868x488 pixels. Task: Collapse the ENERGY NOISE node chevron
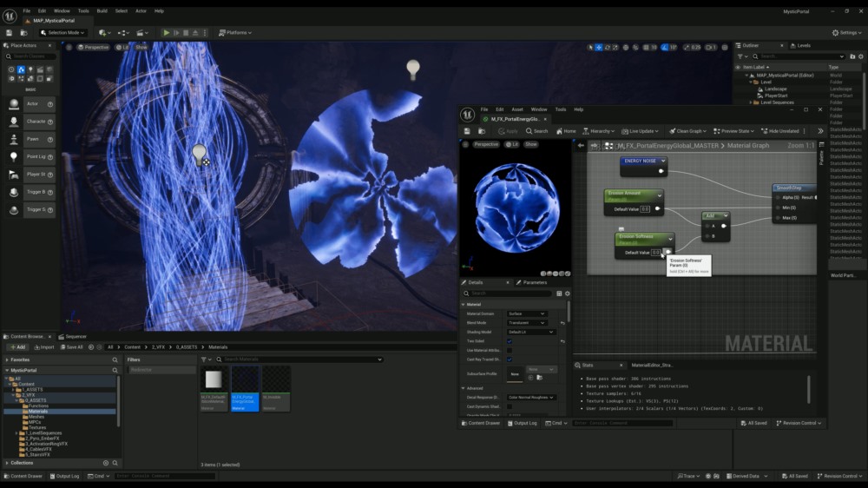click(x=662, y=162)
